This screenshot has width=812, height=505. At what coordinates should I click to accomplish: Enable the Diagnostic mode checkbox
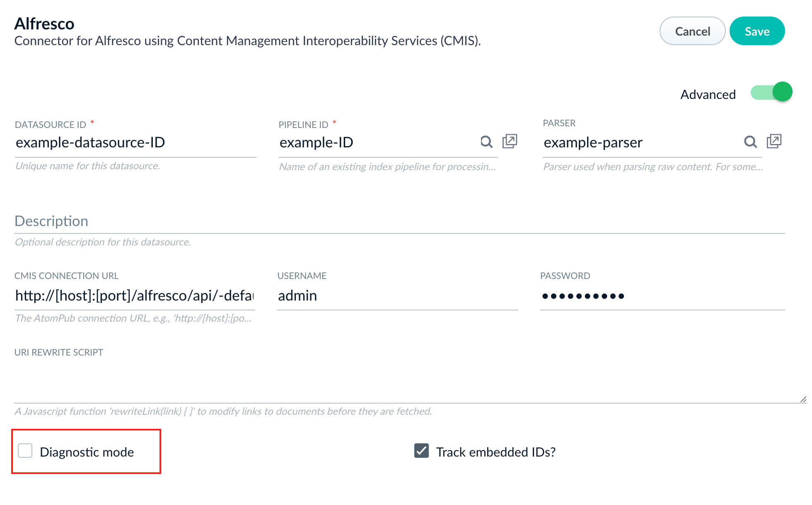(25, 451)
